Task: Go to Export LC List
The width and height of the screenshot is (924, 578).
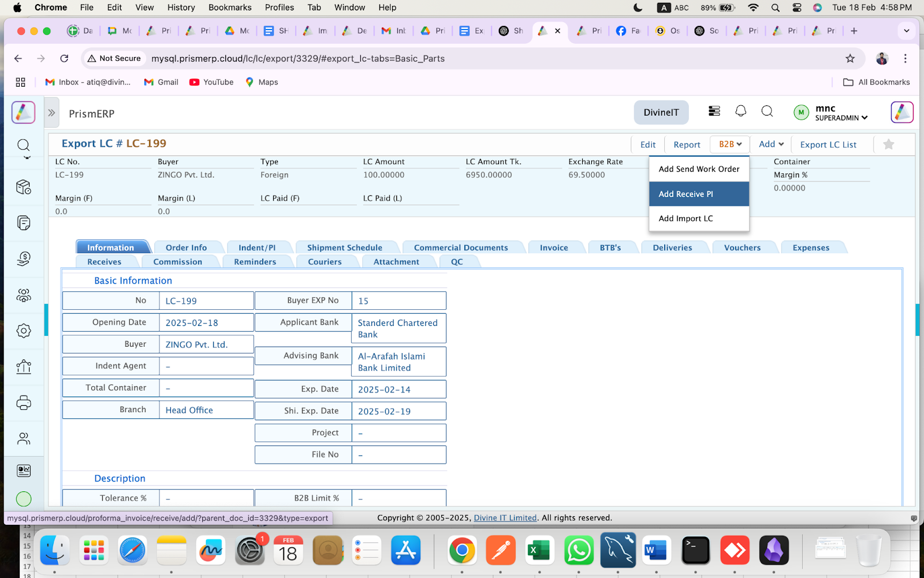Action: [x=828, y=144]
